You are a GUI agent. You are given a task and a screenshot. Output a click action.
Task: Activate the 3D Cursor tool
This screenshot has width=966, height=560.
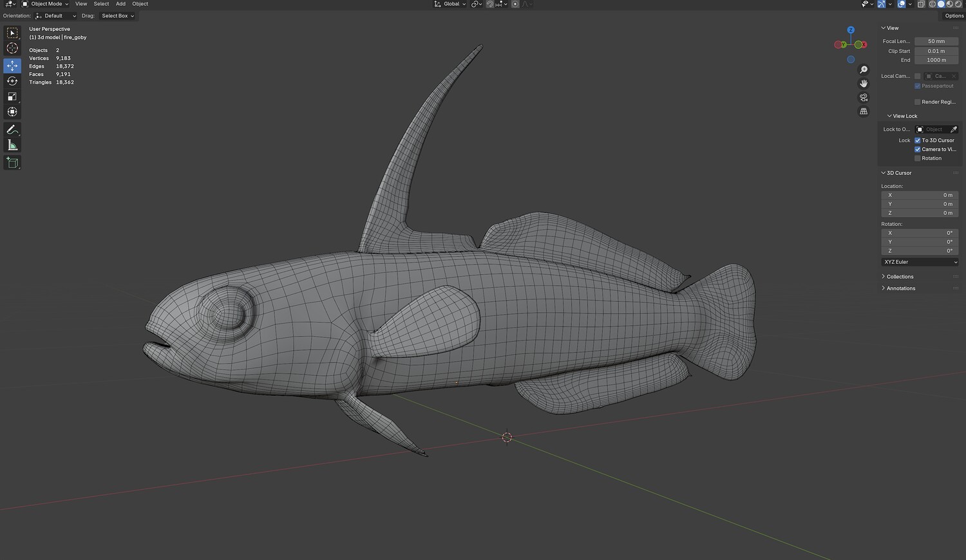(12, 48)
